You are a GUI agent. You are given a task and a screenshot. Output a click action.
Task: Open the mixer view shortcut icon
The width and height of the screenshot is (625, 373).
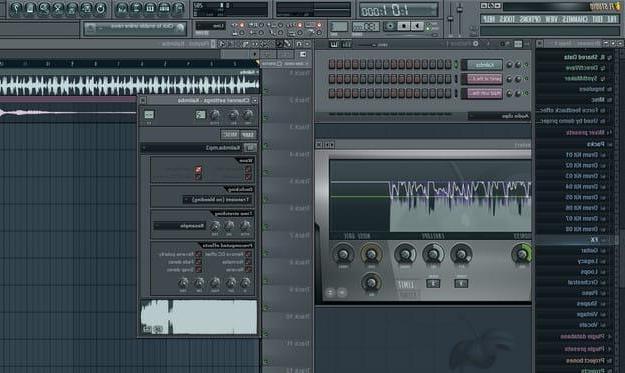(x=122, y=8)
